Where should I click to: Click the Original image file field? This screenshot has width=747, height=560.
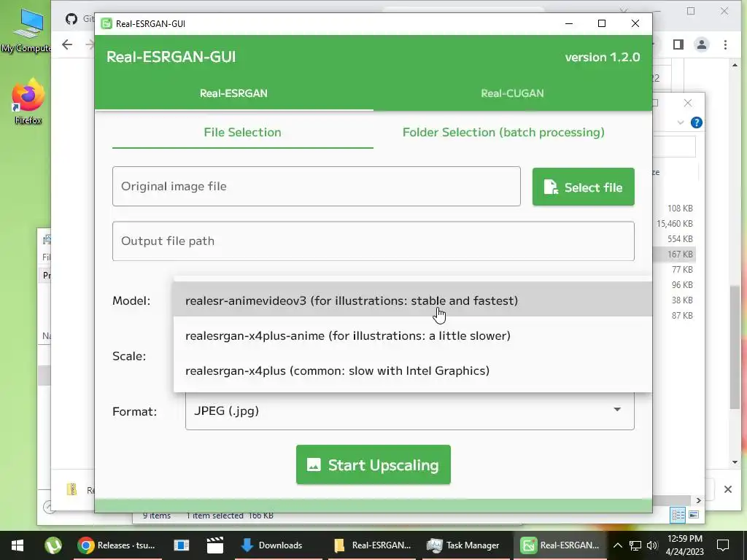[317, 186]
